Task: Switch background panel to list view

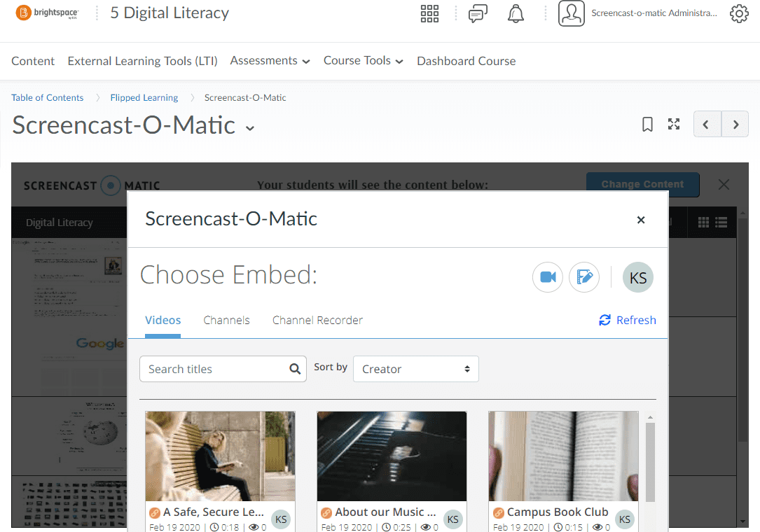Action: (721, 223)
